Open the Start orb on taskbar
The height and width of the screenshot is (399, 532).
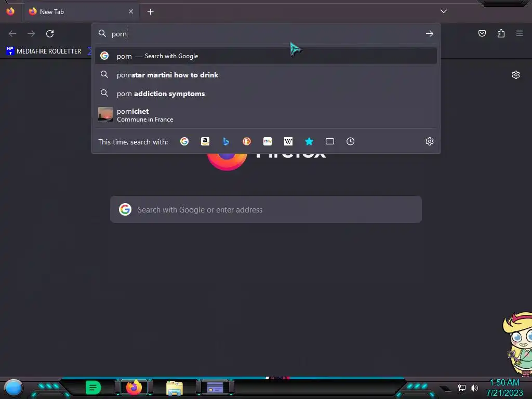pyautogui.click(x=13, y=388)
